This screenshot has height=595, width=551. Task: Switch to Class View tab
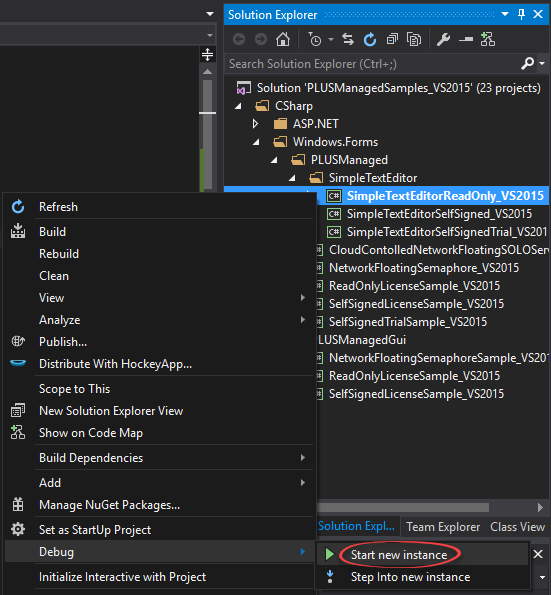tap(518, 527)
